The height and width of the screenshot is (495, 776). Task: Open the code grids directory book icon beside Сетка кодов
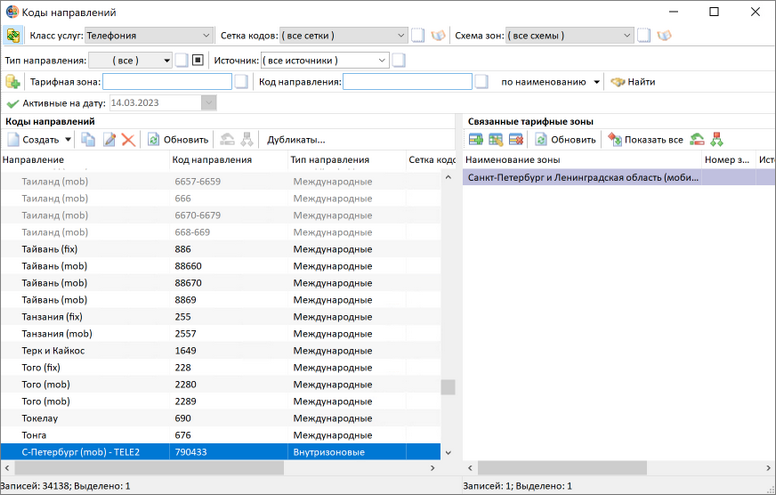pyautogui.click(x=438, y=35)
